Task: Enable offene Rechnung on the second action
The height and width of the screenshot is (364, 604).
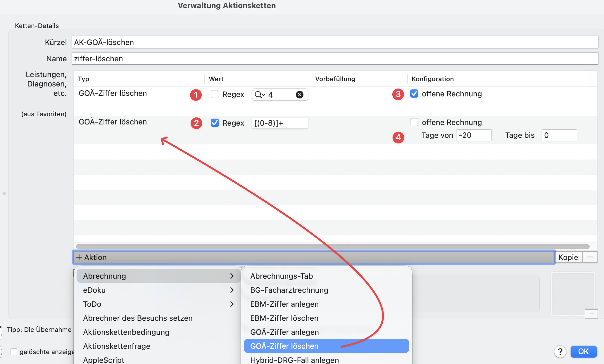Action: [414, 122]
